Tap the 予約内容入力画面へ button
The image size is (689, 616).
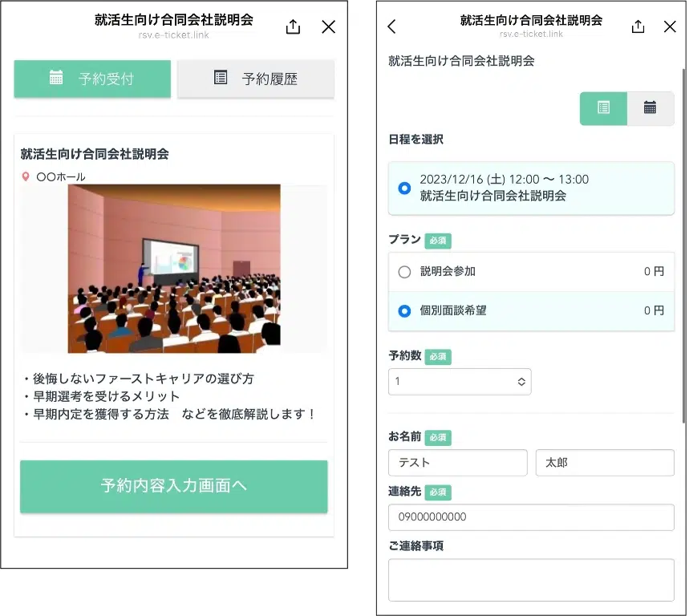174,486
